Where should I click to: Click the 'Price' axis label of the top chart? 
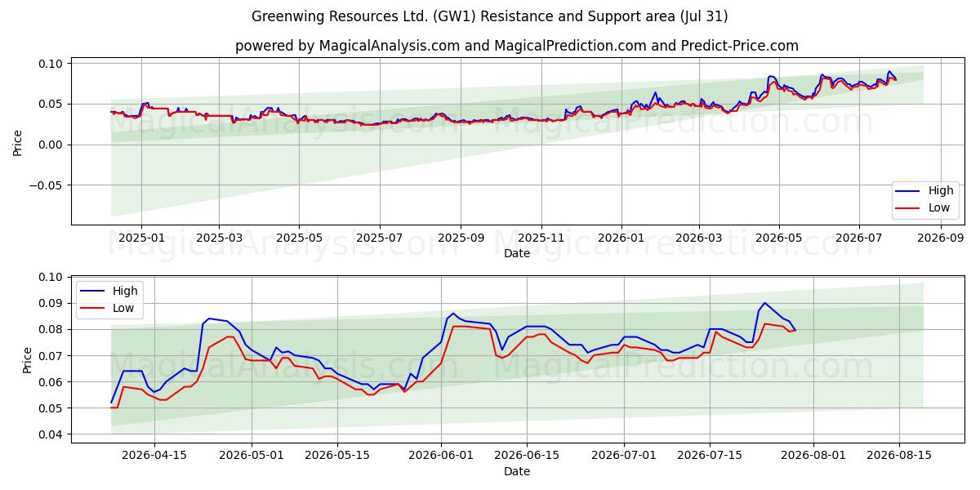[x=18, y=142]
